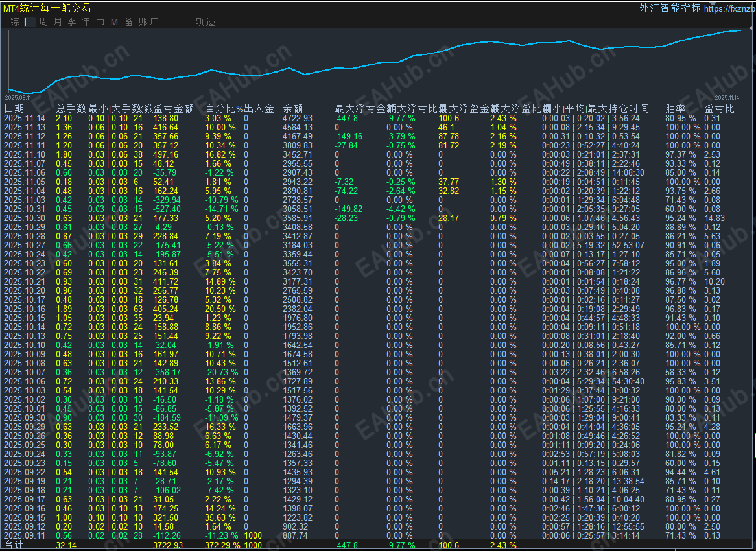This screenshot has height=551, width=756.
Task: Click the 百分比% column header
Action: click(x=224, y=108)
